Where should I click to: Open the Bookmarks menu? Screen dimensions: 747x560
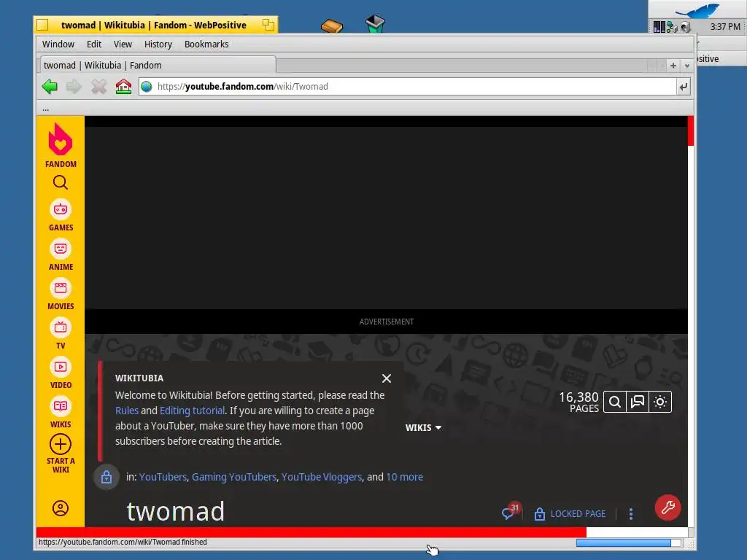coord(206,44)
